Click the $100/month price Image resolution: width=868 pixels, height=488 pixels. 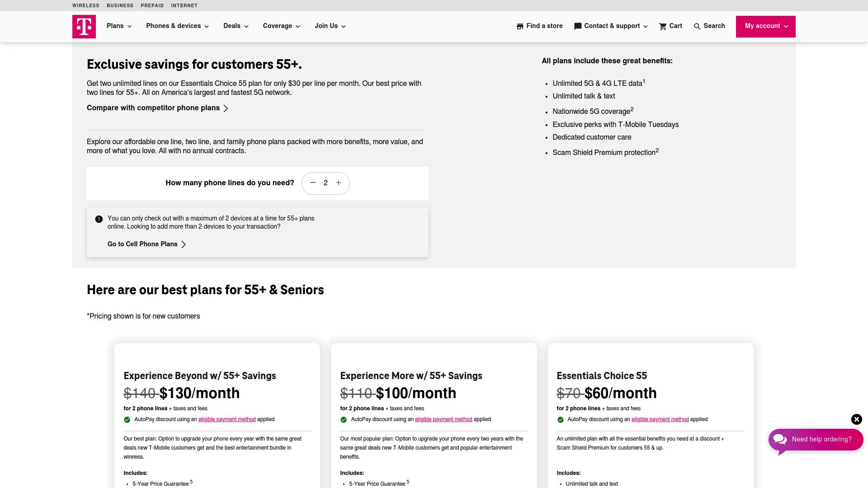coord(416,393)
